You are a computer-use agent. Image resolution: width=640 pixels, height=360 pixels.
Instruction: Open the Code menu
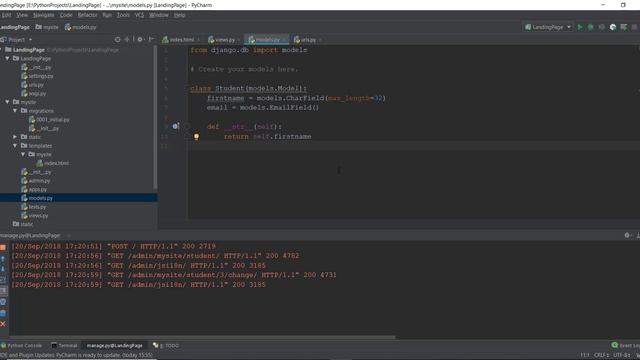click(x=66, y=15)
